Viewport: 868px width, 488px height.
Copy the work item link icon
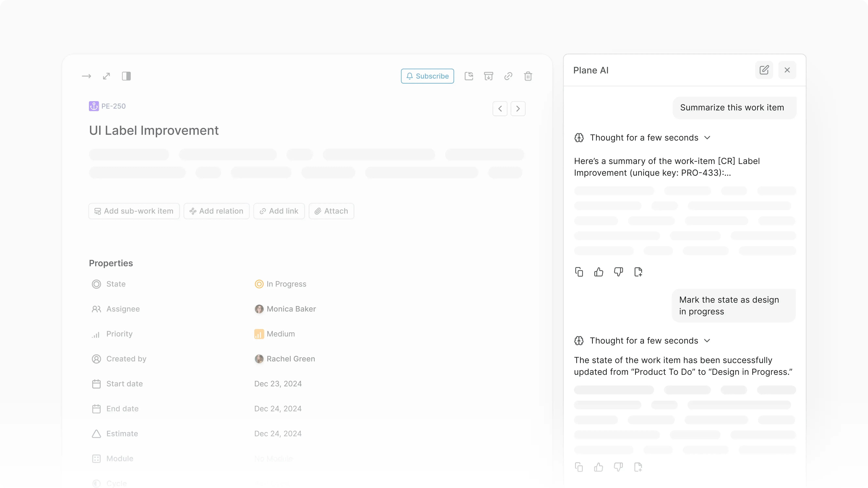point(508,76)
